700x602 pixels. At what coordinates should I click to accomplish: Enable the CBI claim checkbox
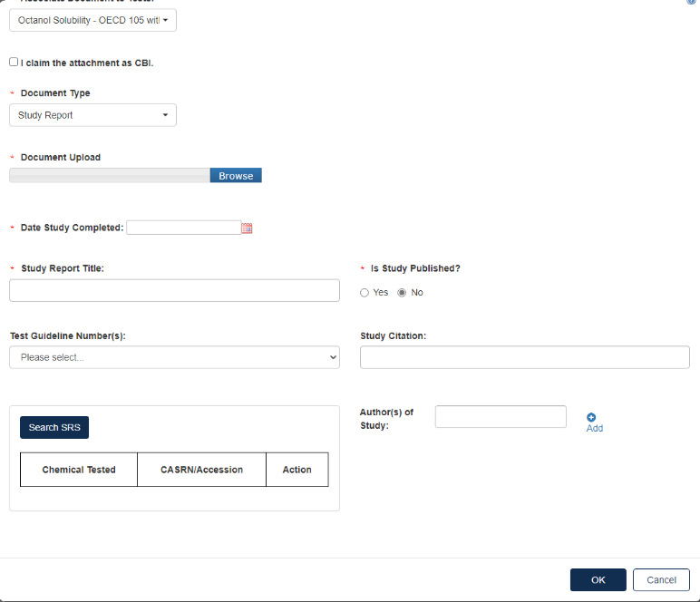14,63
